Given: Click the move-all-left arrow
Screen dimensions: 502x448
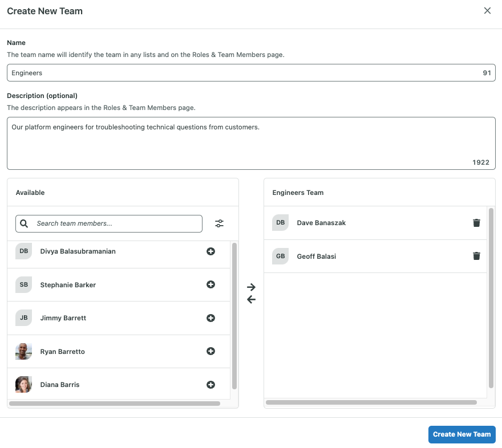Looking at the screenshot, I should [251, 300].
